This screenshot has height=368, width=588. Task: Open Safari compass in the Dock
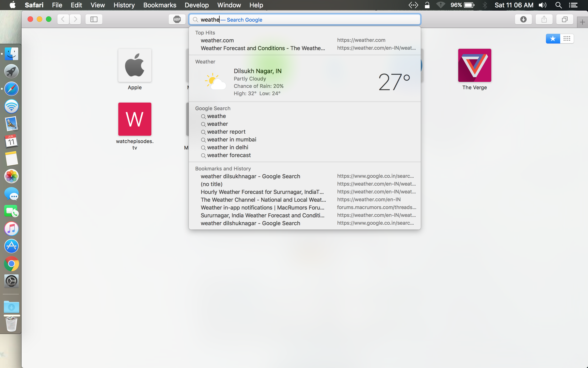[x=11, y=89]
